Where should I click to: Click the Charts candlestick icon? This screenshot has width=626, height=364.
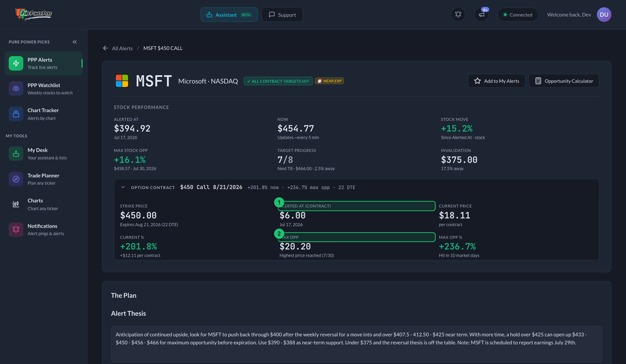coord(16,204)
